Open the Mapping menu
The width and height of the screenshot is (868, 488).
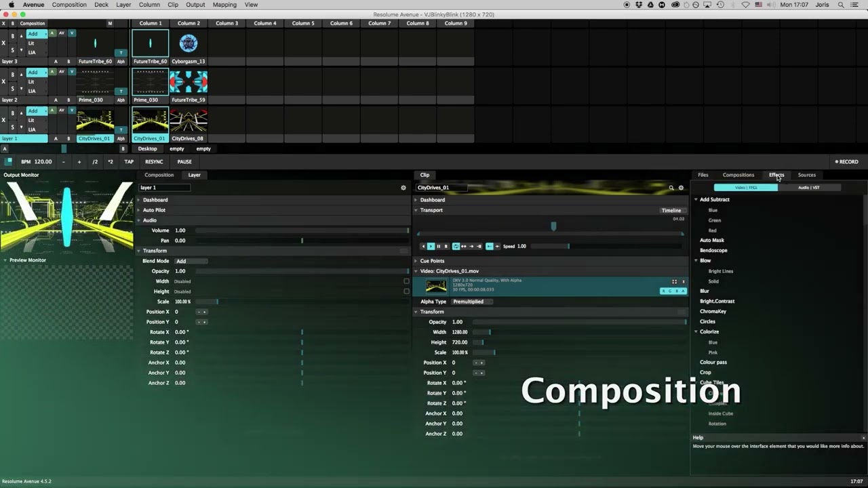(224, 5)
